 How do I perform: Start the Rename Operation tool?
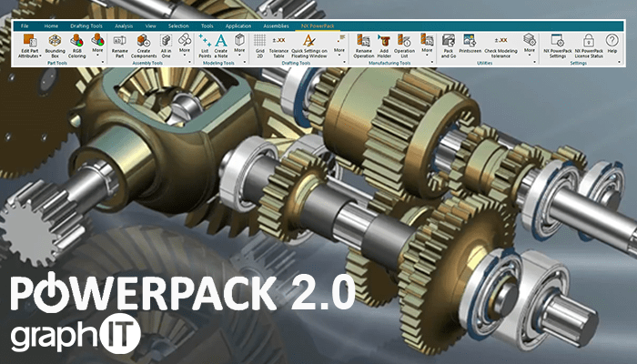coord(364,45)
